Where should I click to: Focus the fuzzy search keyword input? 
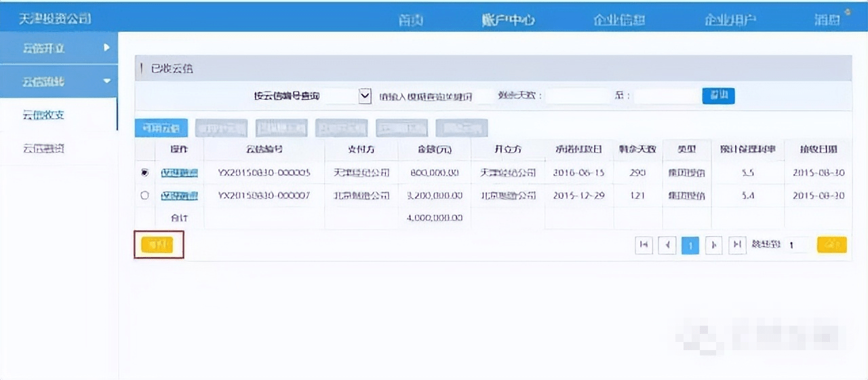(x=435, y=96)
